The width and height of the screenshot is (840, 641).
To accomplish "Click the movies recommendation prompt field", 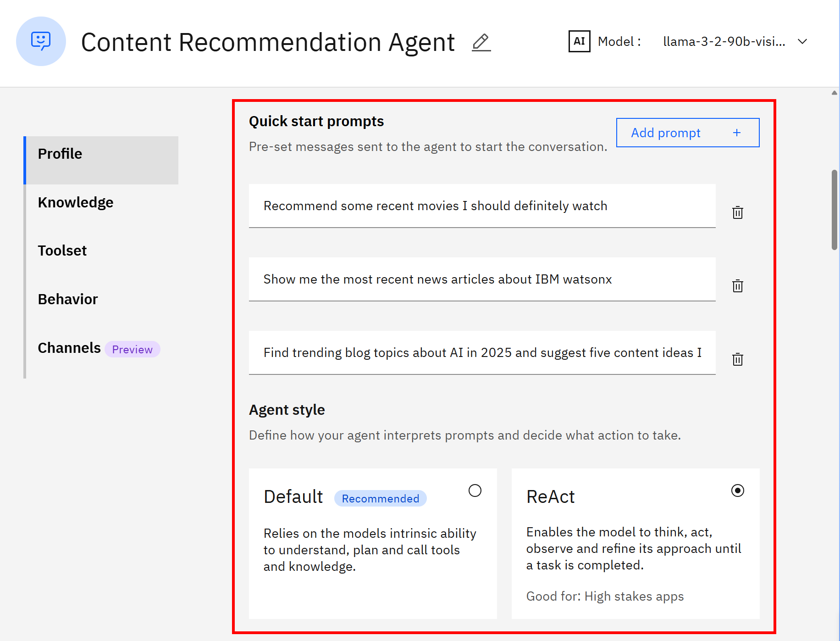I will pyautogui.click(x=481, y=206).
